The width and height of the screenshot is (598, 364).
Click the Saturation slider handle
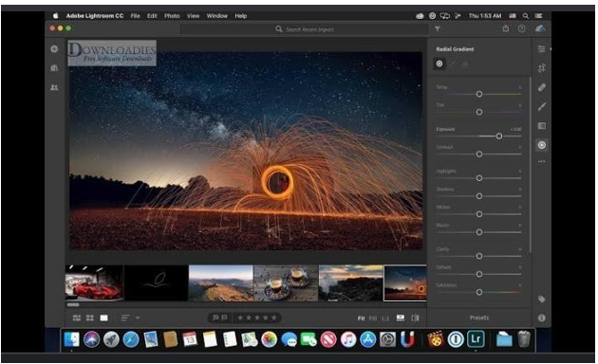(x=479, y=292)
